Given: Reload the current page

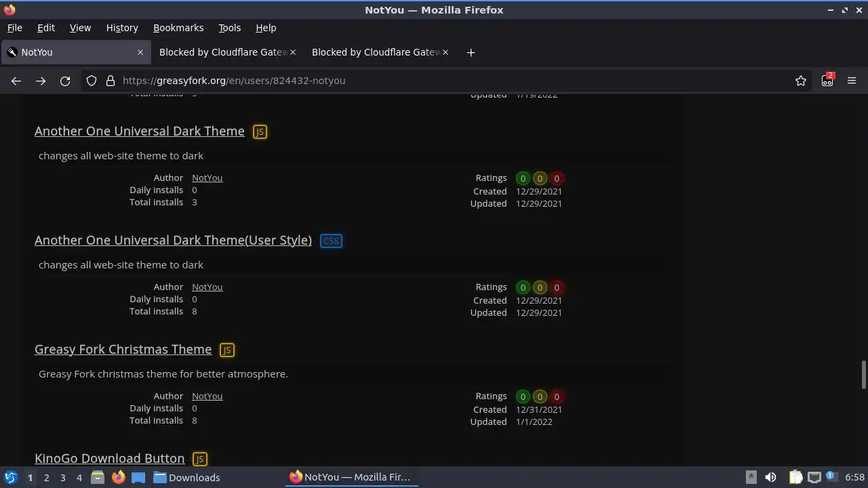Looking at the screenshot, I should pyautogui.click(x=65, y=81).
